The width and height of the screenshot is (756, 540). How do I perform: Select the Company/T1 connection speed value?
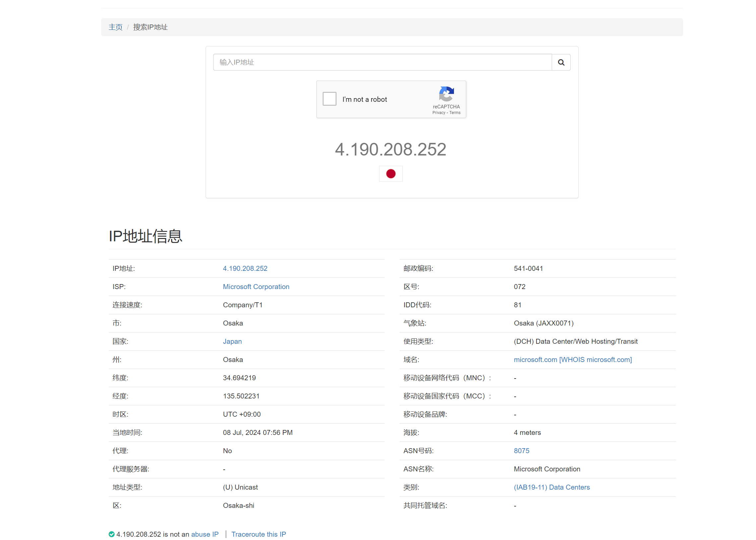[242, 305]
